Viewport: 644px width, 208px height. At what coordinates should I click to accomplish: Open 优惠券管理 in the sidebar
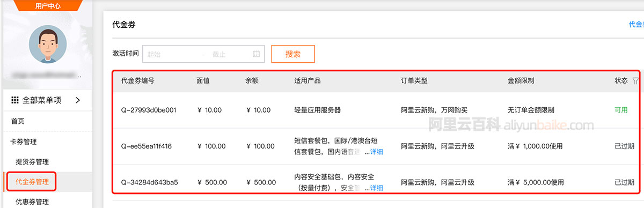32,202
